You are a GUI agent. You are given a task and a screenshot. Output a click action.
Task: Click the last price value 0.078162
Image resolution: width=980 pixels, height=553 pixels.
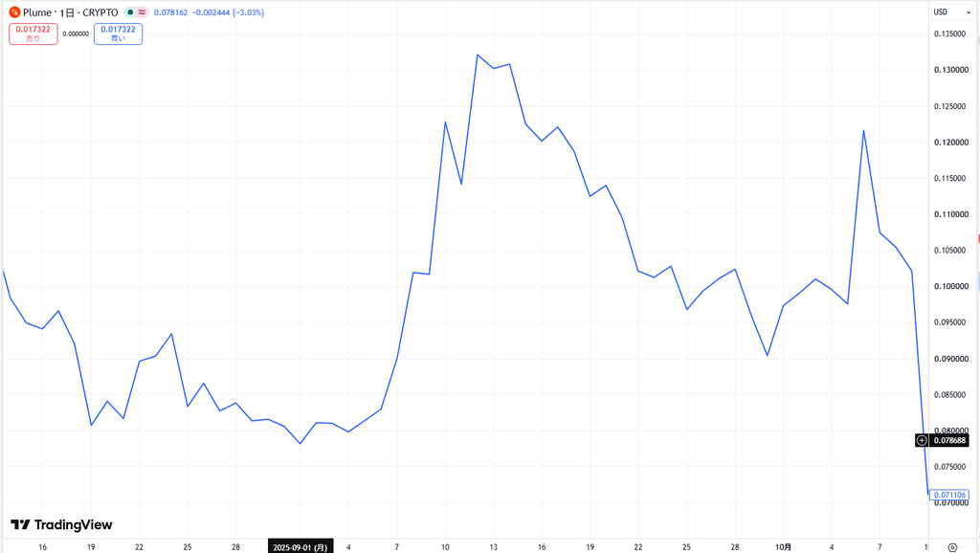pos(170,12)
